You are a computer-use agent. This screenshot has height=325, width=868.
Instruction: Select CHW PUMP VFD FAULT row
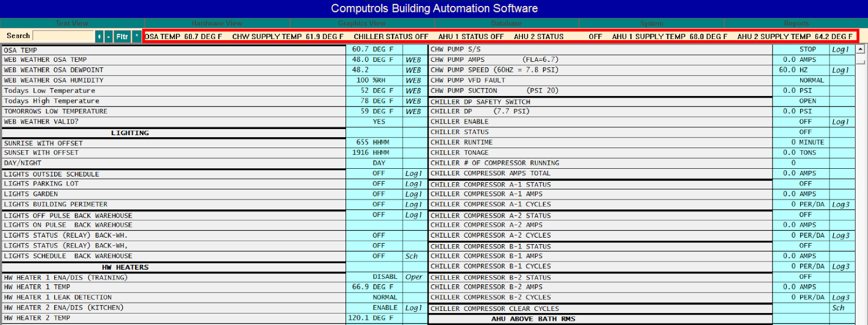click(x=600, y=80)
